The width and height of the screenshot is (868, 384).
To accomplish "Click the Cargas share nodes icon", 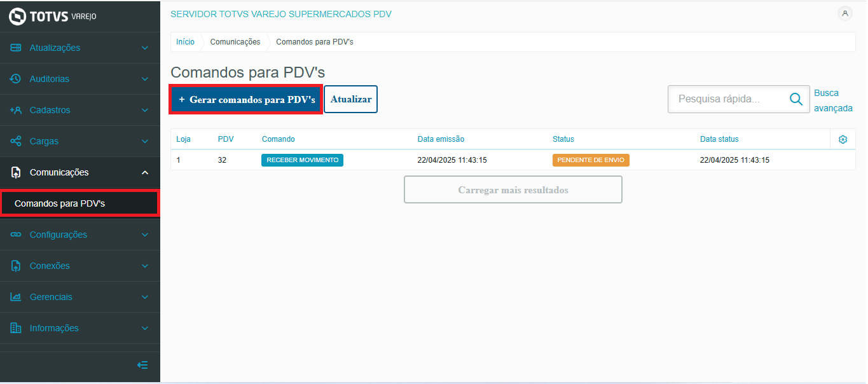I will click(x=16, y=141).
